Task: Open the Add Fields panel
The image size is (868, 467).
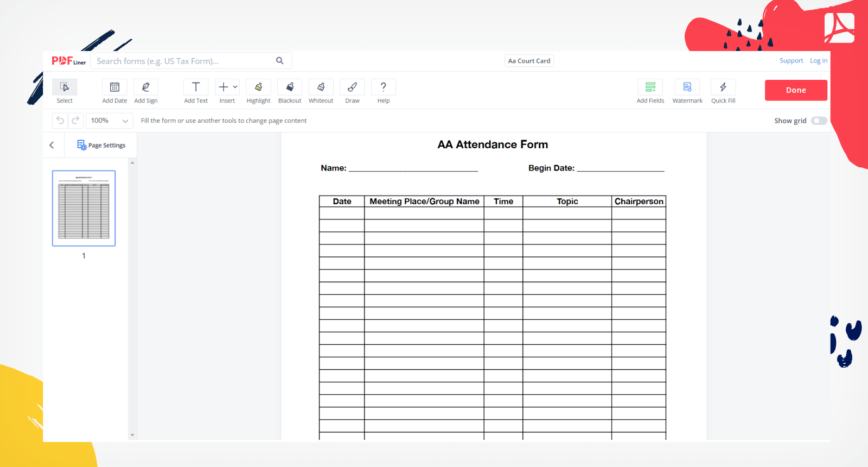Action: coord(650,87)
